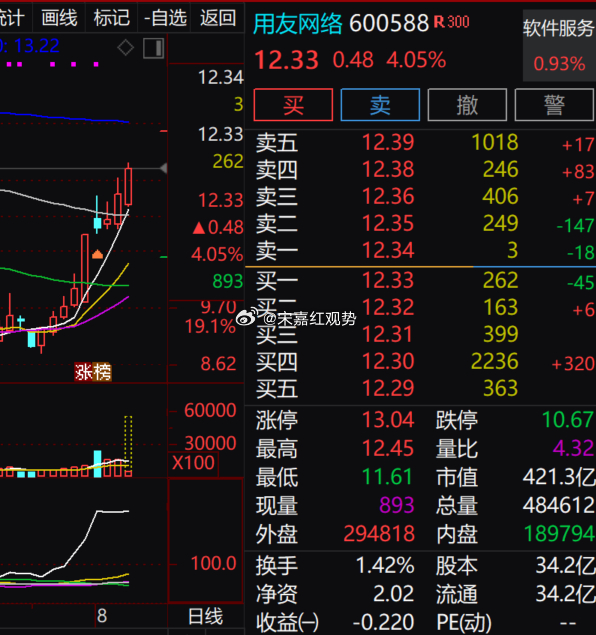Open the 软件服务 sector box

coord(559,46)
